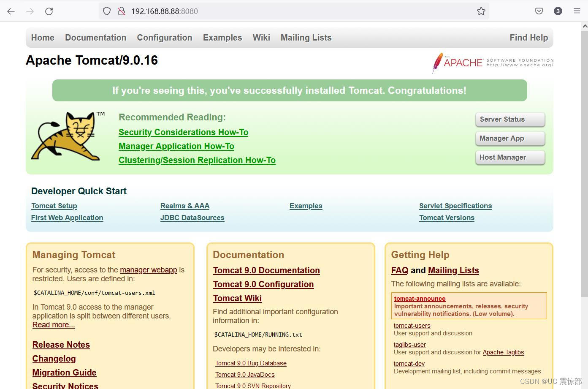Viewport: 588px width, 389px height.
Task: Reload the page with the refresh icon
Action: [49, 11]
